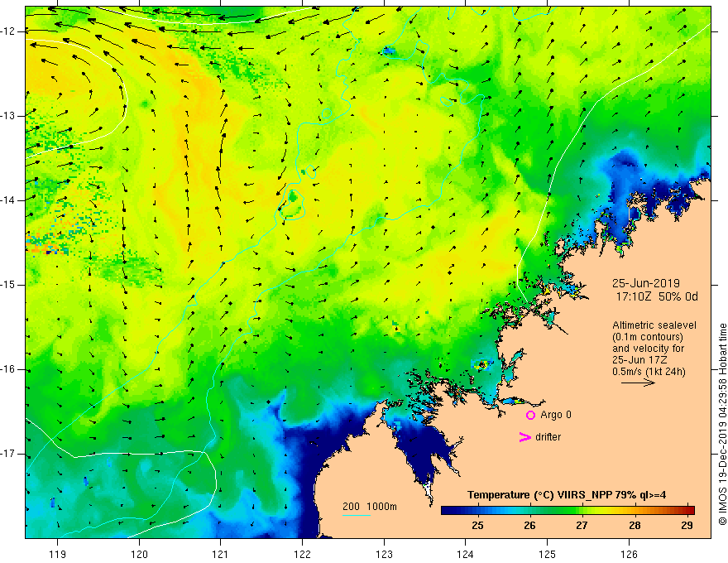Viewport: 728px width, 563px height.
Task: Click the '25-Jun-2019' date text
Action: pyautogui.click(x=646, y=283)
